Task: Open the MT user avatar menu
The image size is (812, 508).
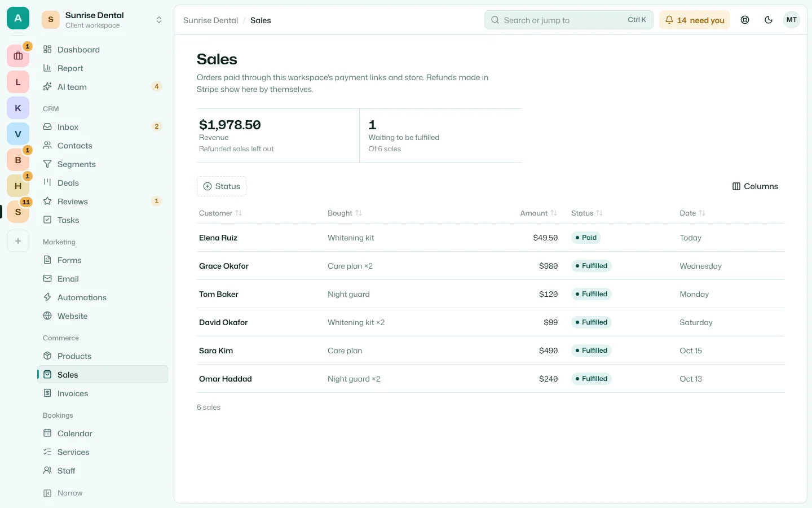Action: [x=792, y=20]
